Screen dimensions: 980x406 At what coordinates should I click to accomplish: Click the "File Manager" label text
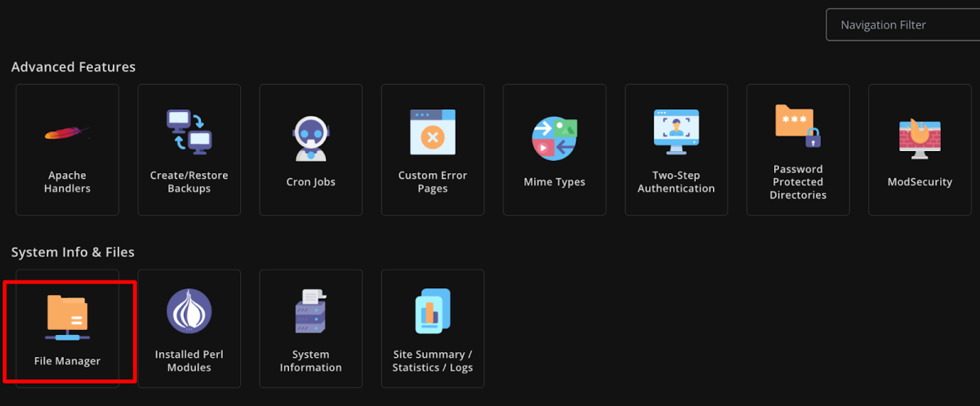(68, 361)
